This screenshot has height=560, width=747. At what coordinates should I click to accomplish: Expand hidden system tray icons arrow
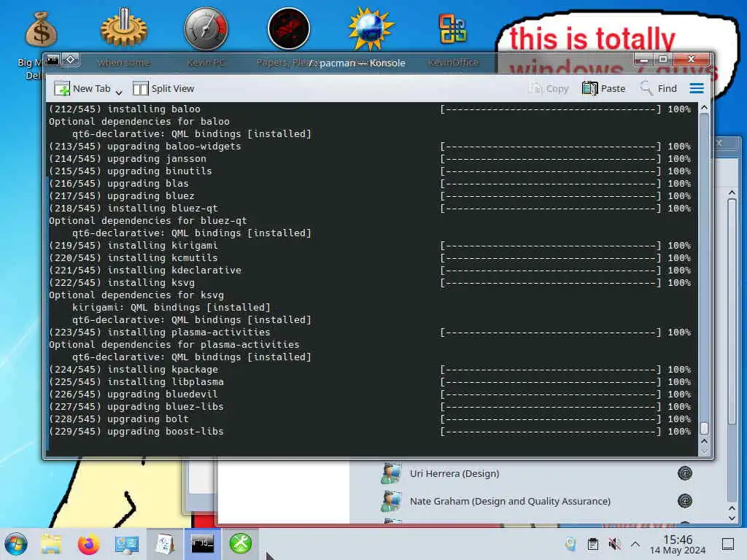[635, 544]
